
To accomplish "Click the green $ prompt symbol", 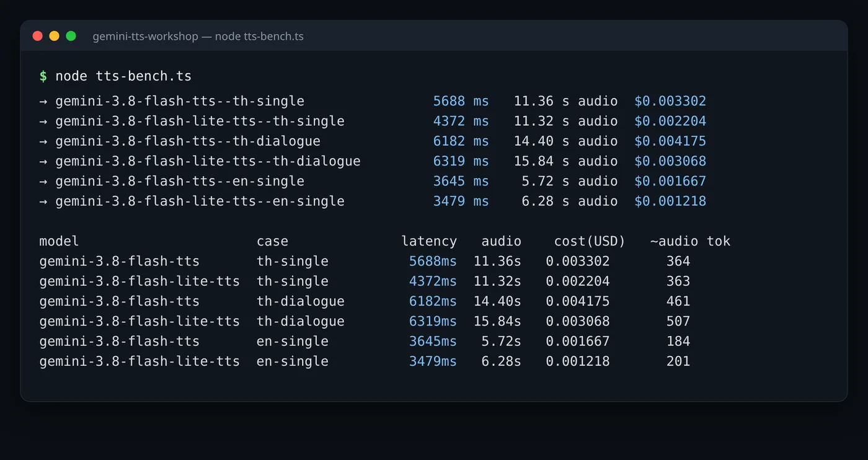I will [43, 76].
